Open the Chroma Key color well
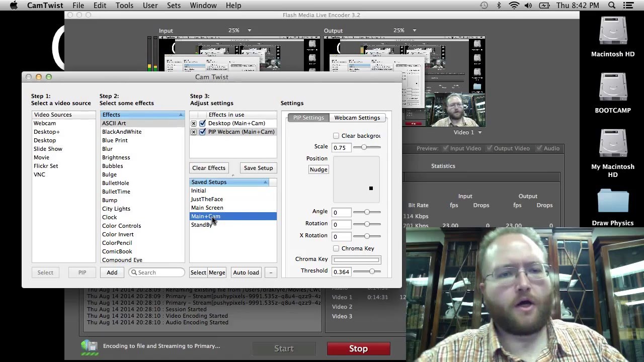Viewport: 644px width, 362px height. (356, 260)
